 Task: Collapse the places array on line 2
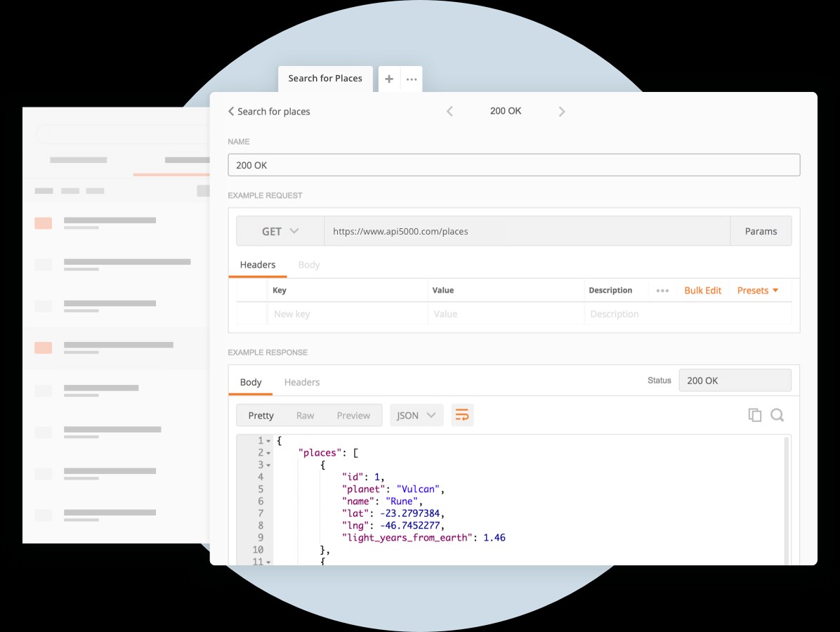pyautogui.click(x=268, y=454)
